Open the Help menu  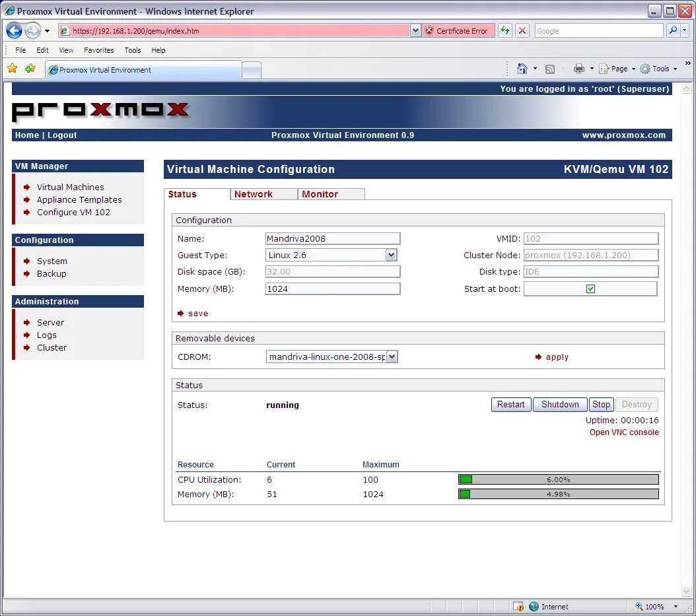click(x=158, y=50)
